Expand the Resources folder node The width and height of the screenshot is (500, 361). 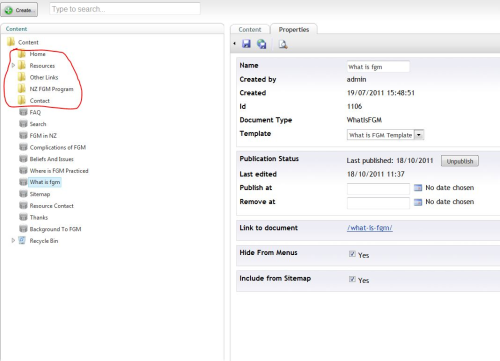(13, 65)
